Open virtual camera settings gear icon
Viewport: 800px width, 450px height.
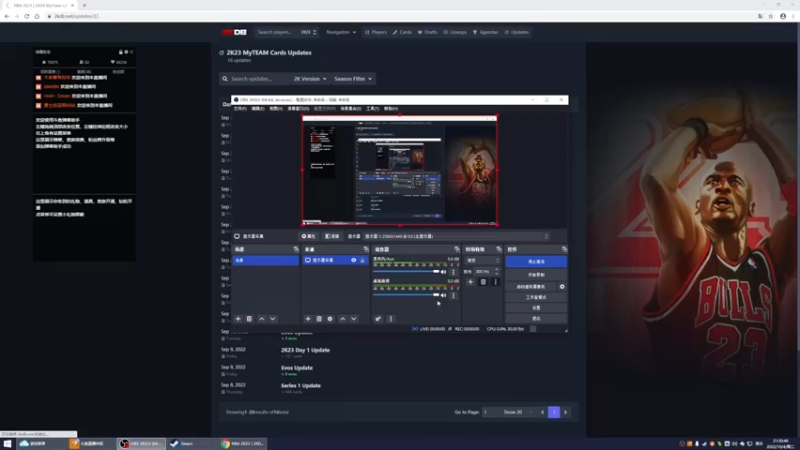(562, 287)
